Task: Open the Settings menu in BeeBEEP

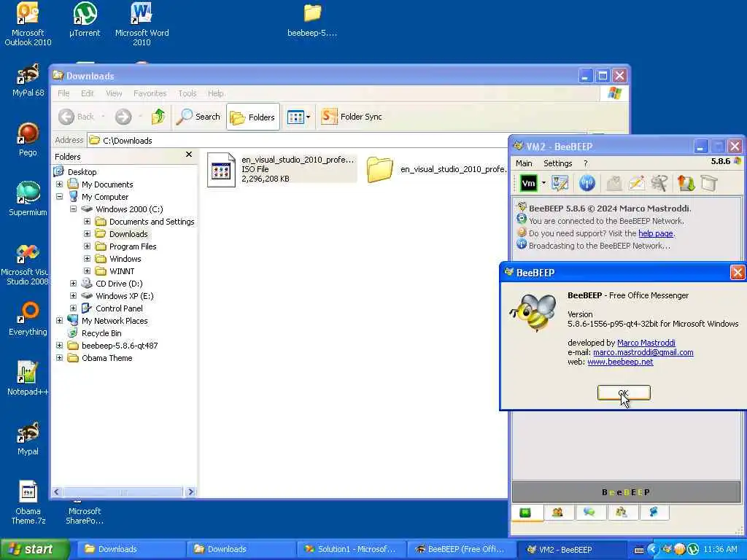Action: pyautogui.click(x=557, y=163)
